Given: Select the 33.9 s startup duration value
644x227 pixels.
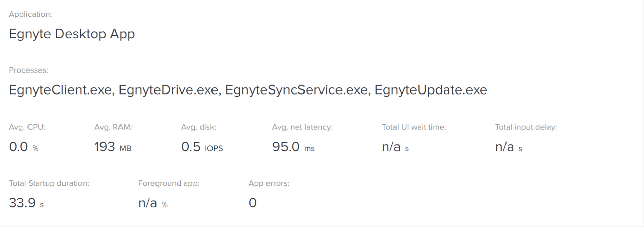Looking at the screenshot, I should coord(26,203).
